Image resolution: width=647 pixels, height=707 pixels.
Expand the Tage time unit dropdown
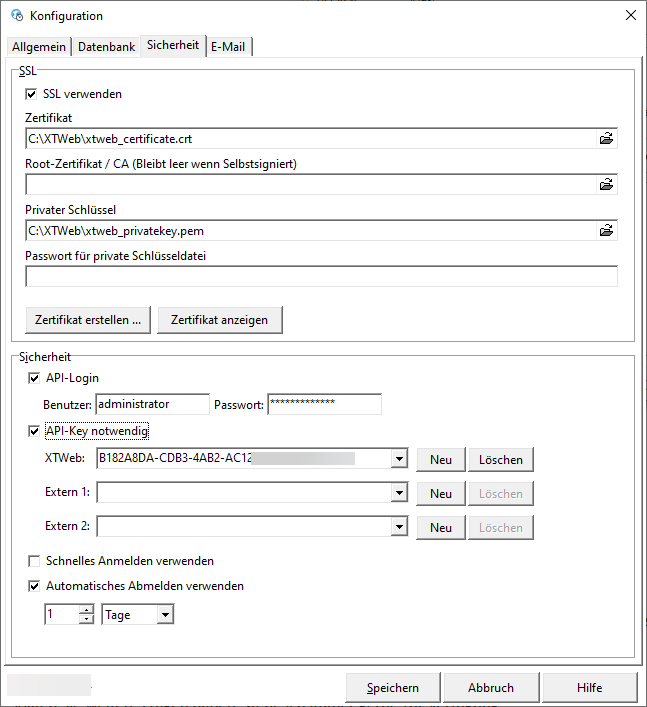tap(165, 615)
